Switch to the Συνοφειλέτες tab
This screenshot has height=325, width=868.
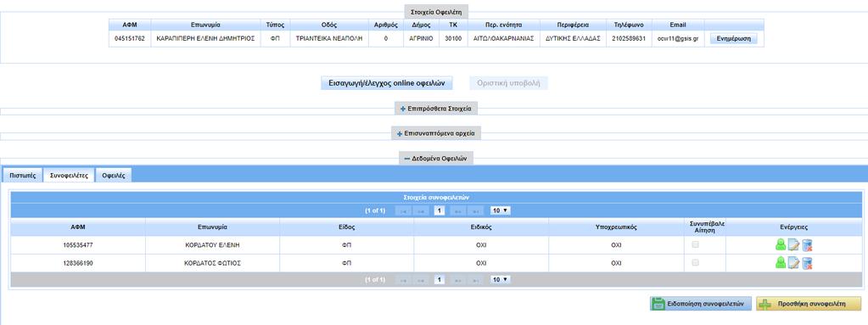[70, 176]
